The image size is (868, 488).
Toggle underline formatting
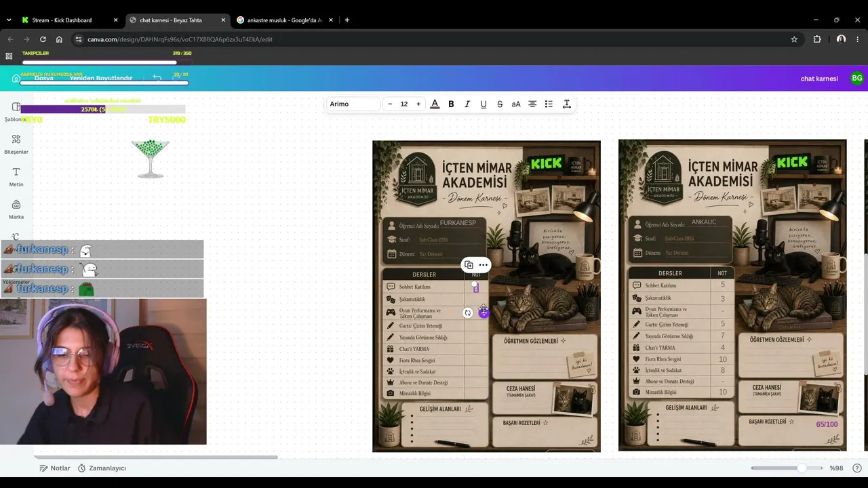tap(484, 104)
